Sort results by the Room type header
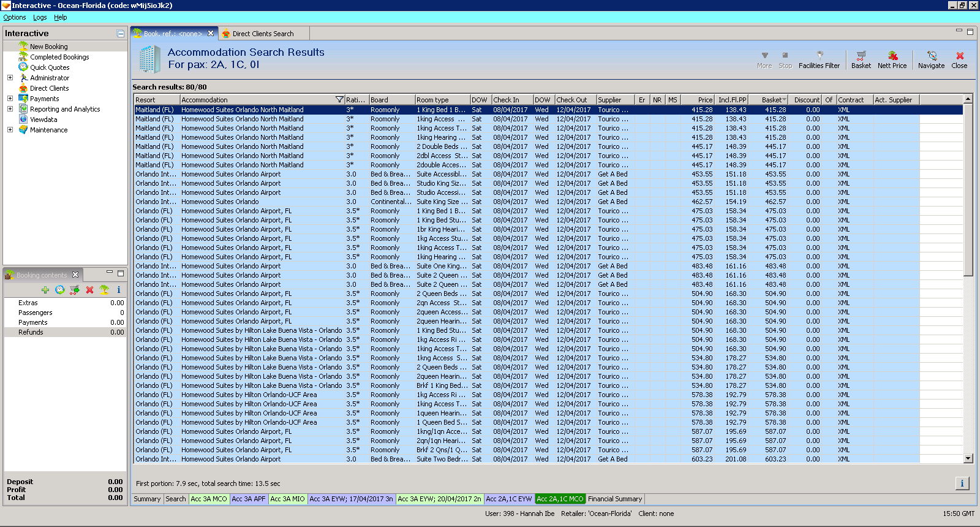This screenshot has width=980, height=527. pyautogui.click(x=442, y=100)
